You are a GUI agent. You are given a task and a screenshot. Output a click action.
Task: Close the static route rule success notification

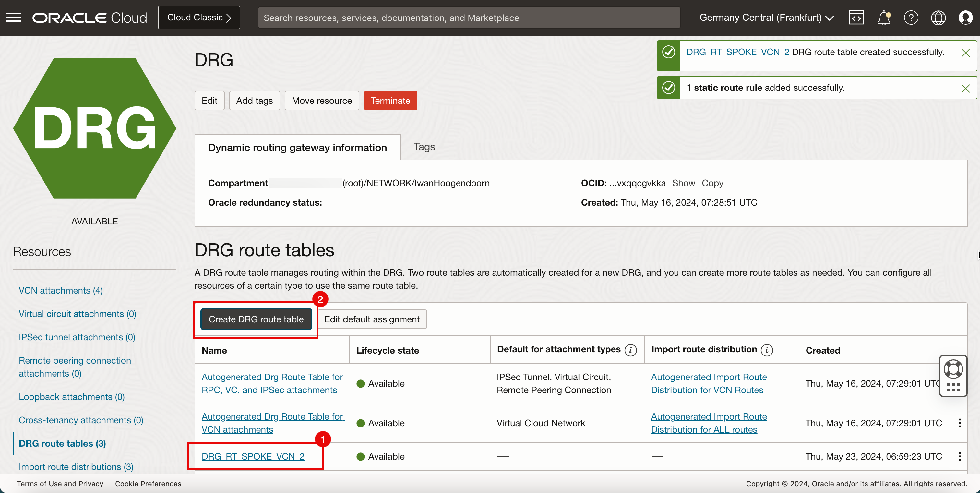pos(965,87)
